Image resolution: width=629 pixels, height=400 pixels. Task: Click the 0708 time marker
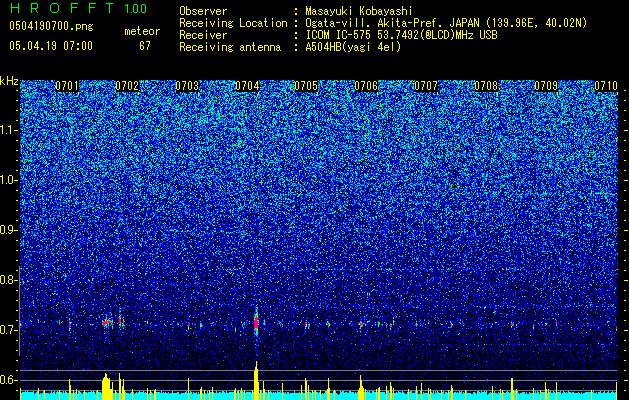pyautogui.click(x=486, y=86)
